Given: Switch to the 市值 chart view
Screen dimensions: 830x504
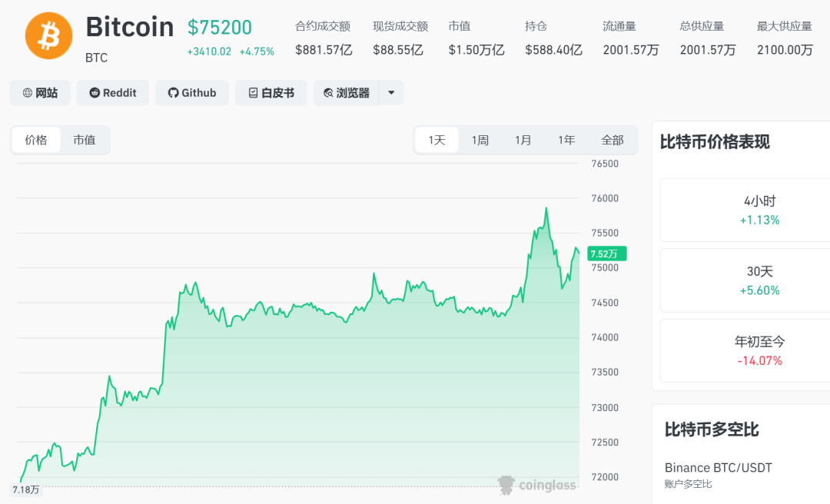Looking at the screenshot, I should pos(84,140).
